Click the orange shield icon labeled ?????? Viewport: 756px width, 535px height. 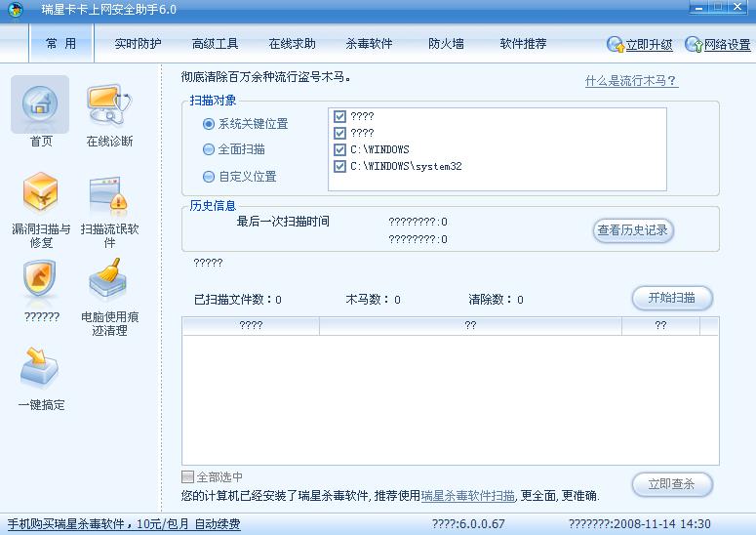pos(40,280)
